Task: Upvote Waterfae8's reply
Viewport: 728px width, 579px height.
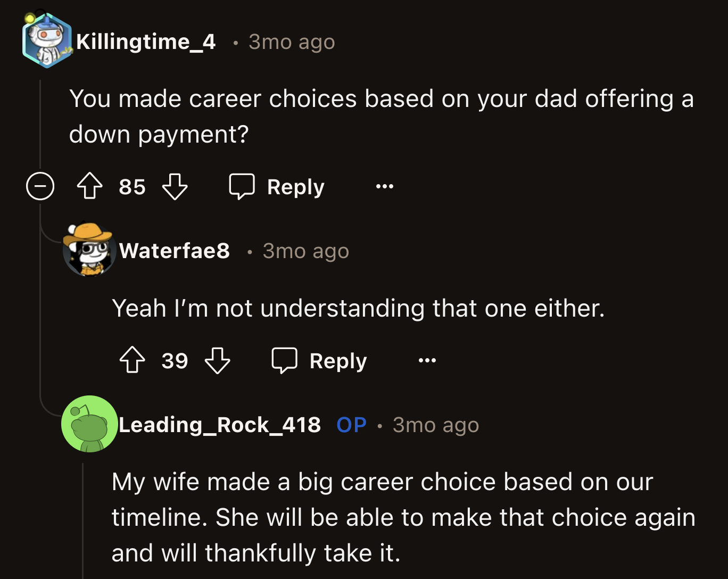Action: (x=132, y=360)
